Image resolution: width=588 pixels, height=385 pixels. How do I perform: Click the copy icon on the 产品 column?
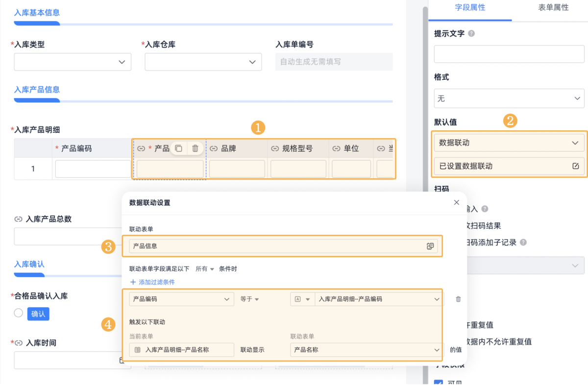(x=178, y=148)
